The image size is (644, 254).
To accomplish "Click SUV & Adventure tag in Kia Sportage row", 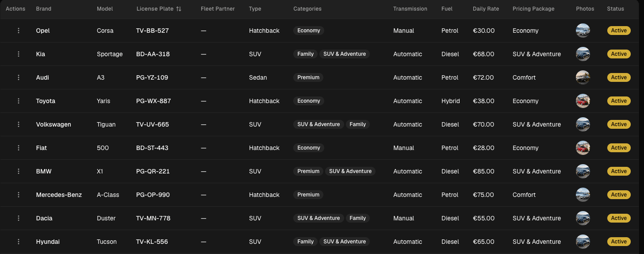I will pyautogui.click(x=345, y=54).
